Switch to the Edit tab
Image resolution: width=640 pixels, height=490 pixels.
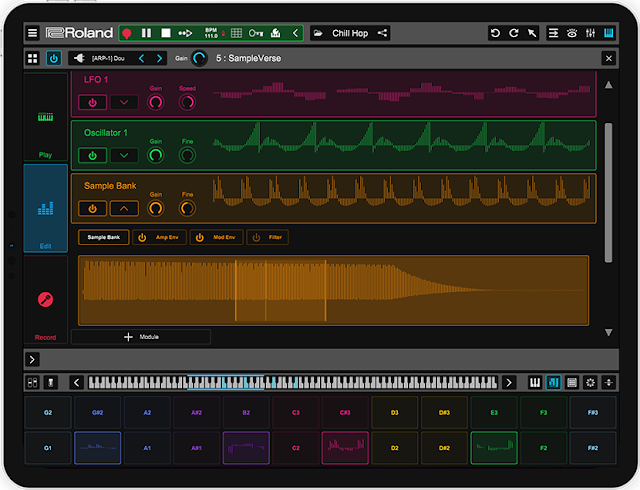(45, 209)
